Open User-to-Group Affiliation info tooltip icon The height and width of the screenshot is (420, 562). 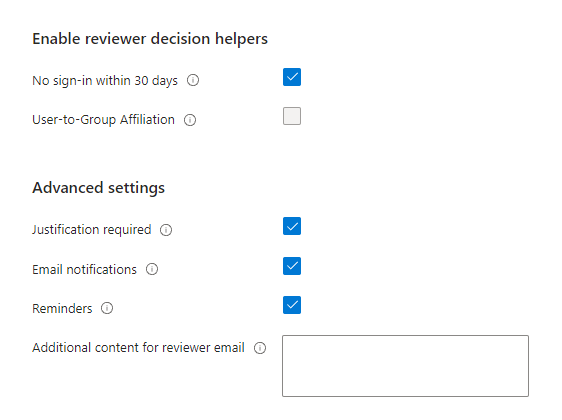pos(190,120)
